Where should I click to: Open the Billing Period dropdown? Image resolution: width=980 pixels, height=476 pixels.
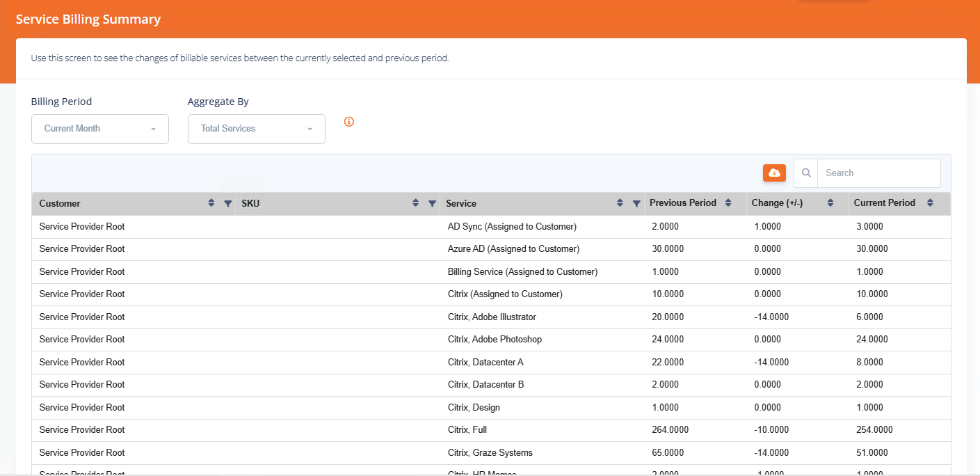pyautogui.click(x=99, y=129)
